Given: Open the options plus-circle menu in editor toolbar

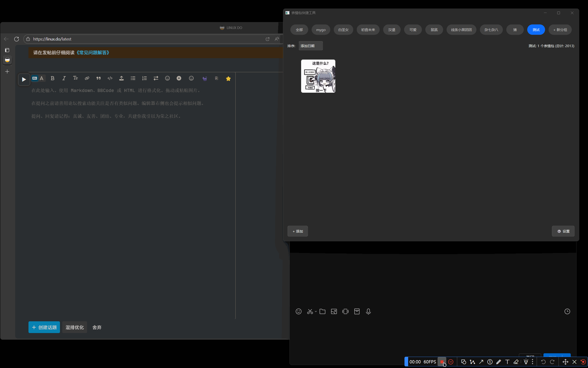Looking at the screenshot, I should 179,78.
